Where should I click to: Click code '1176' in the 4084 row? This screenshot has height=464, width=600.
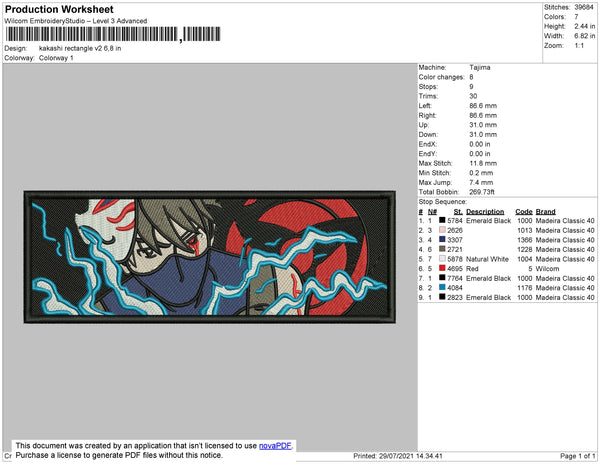click(524, 288)
